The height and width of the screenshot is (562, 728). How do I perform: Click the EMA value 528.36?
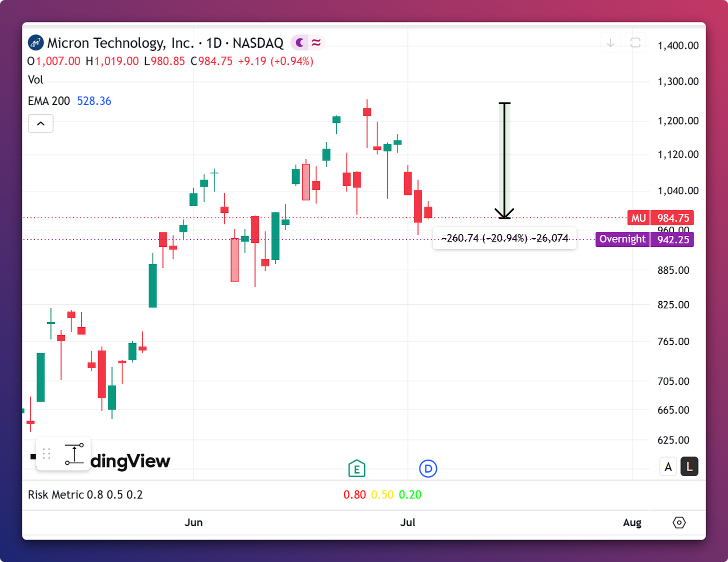click(x=94, y=101)
